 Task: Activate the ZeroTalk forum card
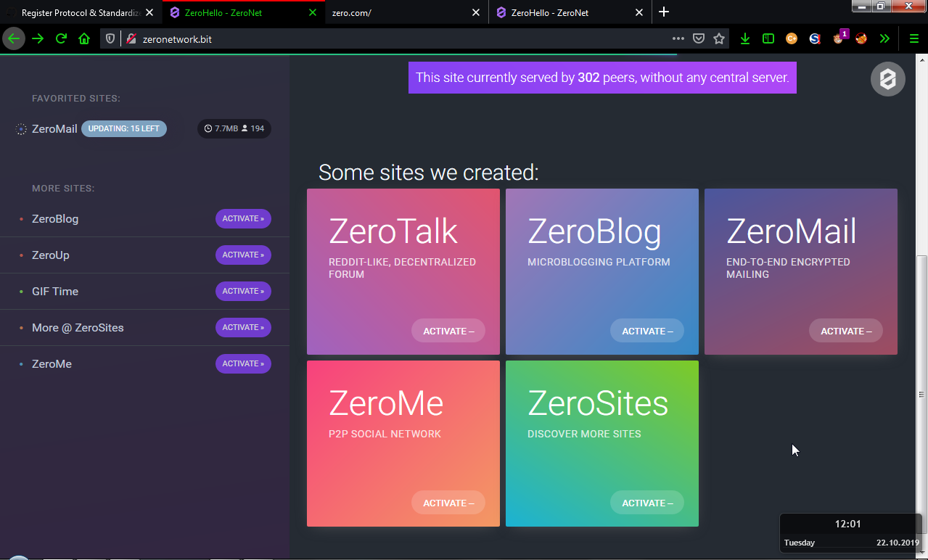448,330
